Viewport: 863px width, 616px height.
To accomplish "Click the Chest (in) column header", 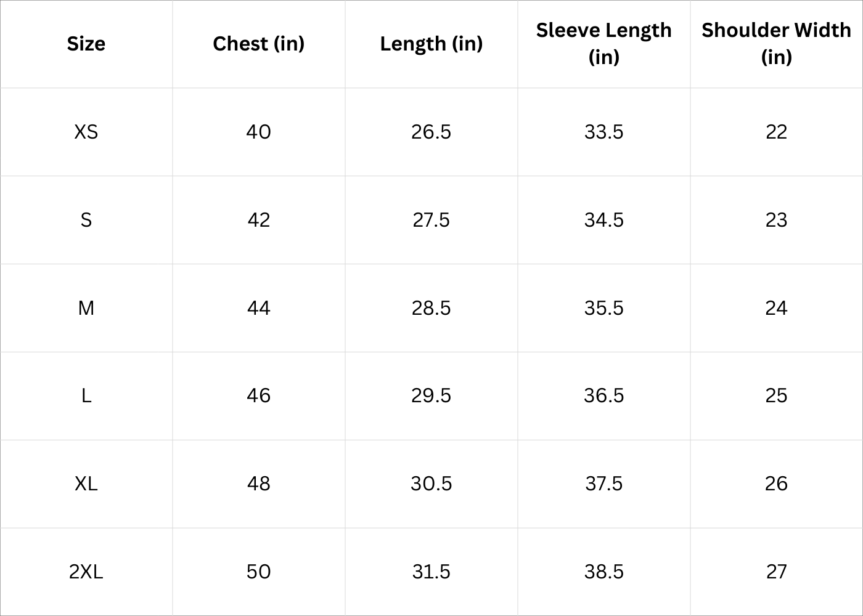I will tap(259, 44).
